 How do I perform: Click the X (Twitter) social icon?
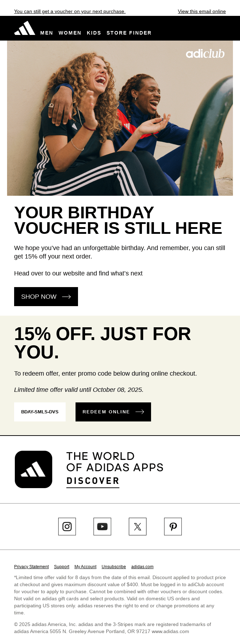pos(138,527)
